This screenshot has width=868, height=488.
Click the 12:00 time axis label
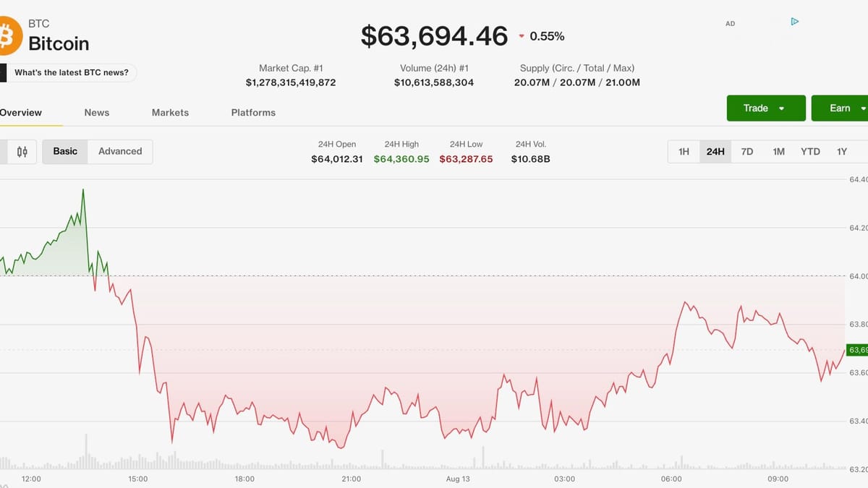(31, 479)
